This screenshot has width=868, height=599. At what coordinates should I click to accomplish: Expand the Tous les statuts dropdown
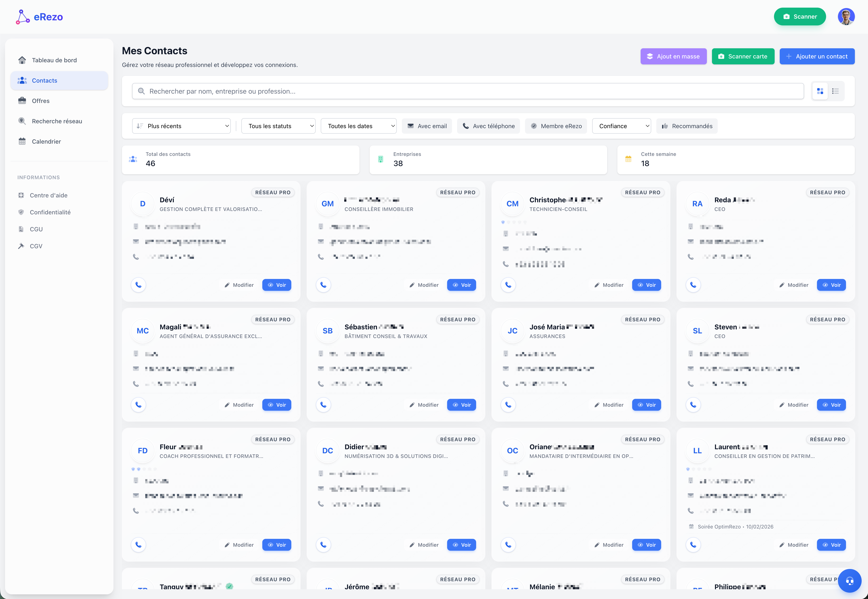[278, 126]
